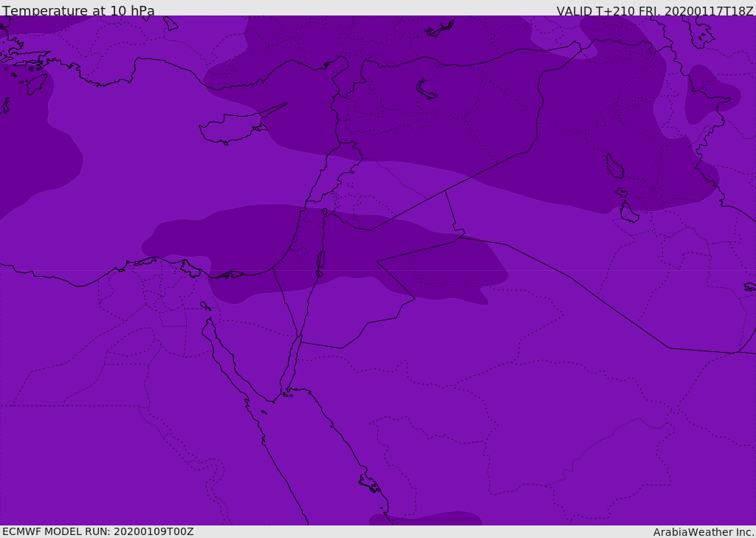
Task: Select the Dead Sea outline
Action: (320, 262)
